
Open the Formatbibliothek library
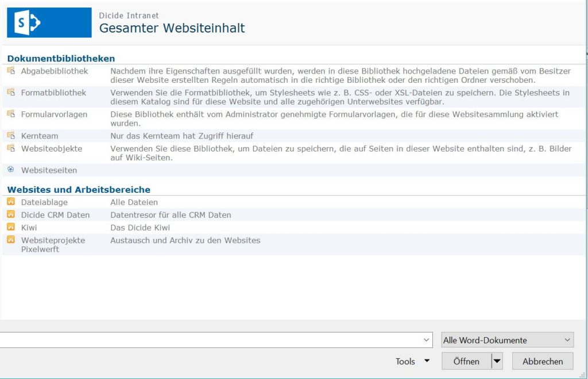point(53,92)
